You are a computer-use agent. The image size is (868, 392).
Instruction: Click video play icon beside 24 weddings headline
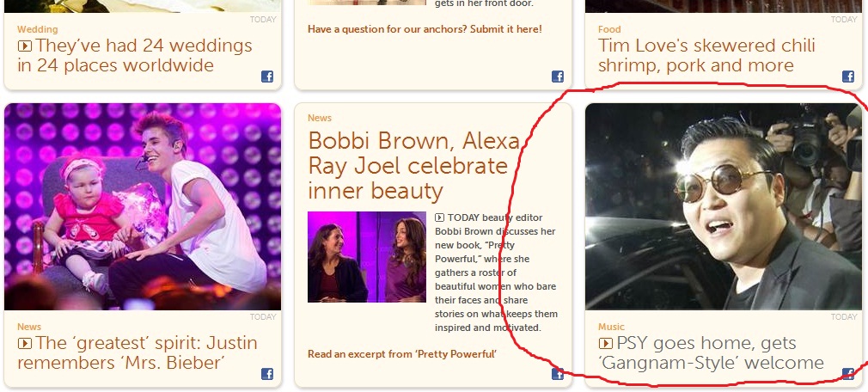24,46
